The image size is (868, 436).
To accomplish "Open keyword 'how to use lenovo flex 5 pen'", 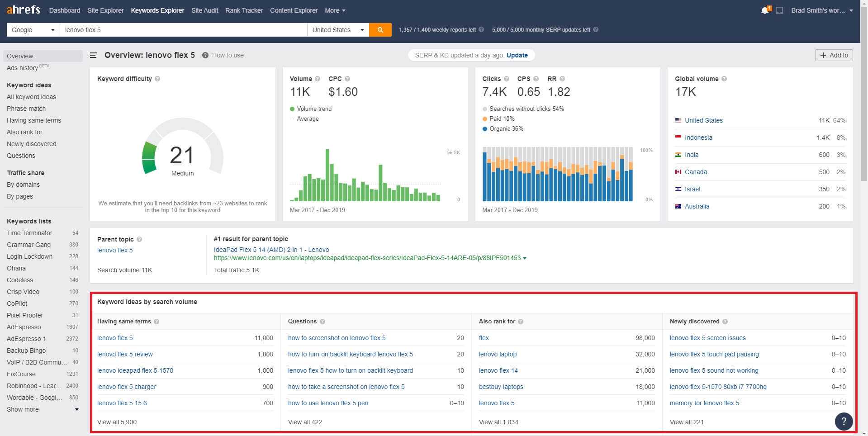I will [x=328, y=403].
